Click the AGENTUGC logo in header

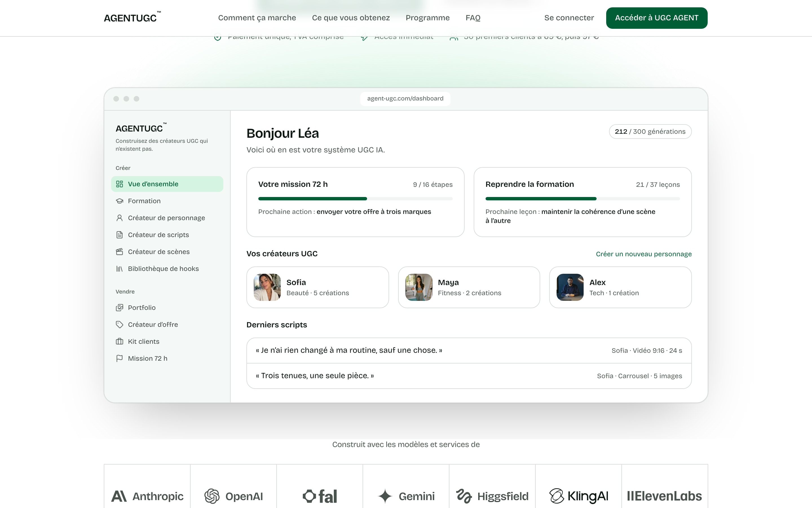coord(132,17)
